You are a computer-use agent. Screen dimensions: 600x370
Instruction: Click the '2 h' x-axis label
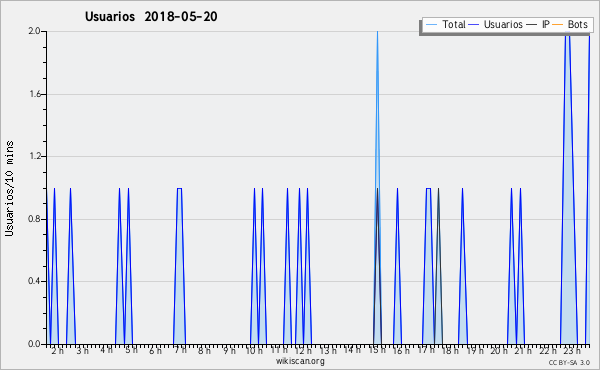pyautogui.click(x=58, y=350)
